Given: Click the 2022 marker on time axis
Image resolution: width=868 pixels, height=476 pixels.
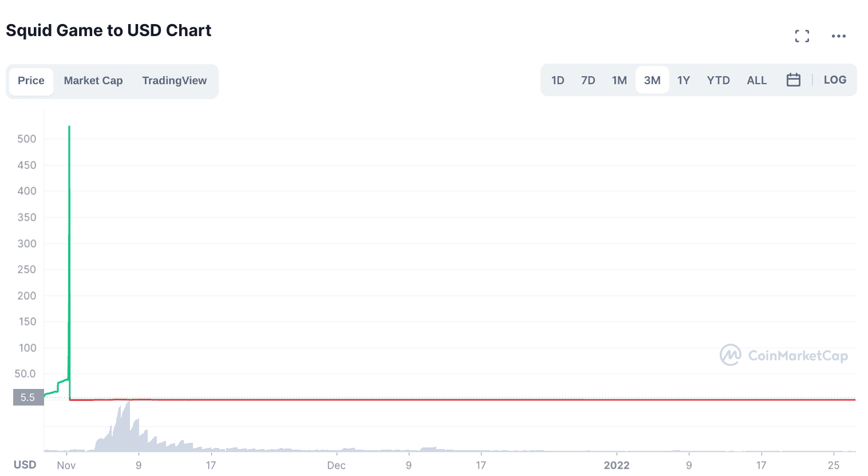Looking at the screenshot, I should tap(617, 465).
